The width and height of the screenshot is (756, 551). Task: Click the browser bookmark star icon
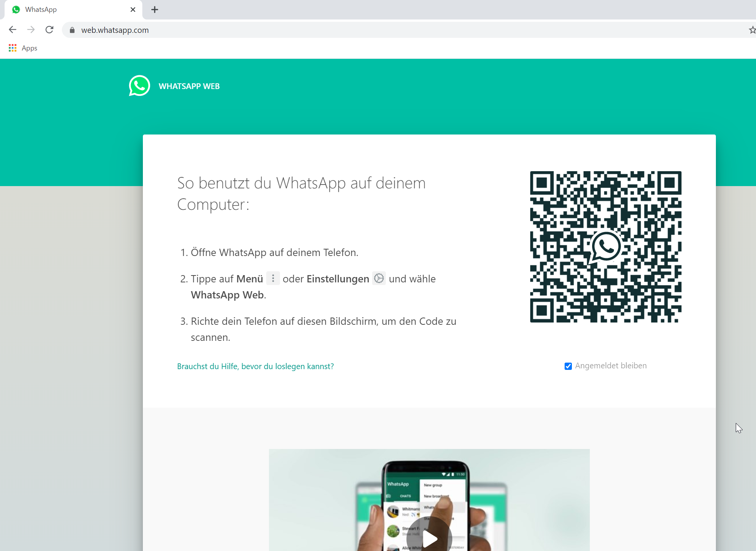pos(753,30)
